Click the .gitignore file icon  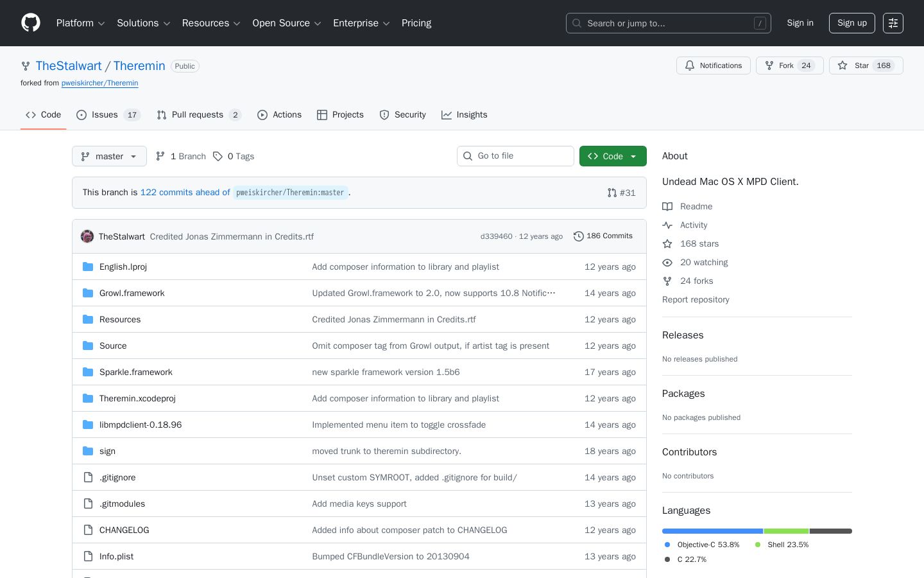tap(88, 477)
